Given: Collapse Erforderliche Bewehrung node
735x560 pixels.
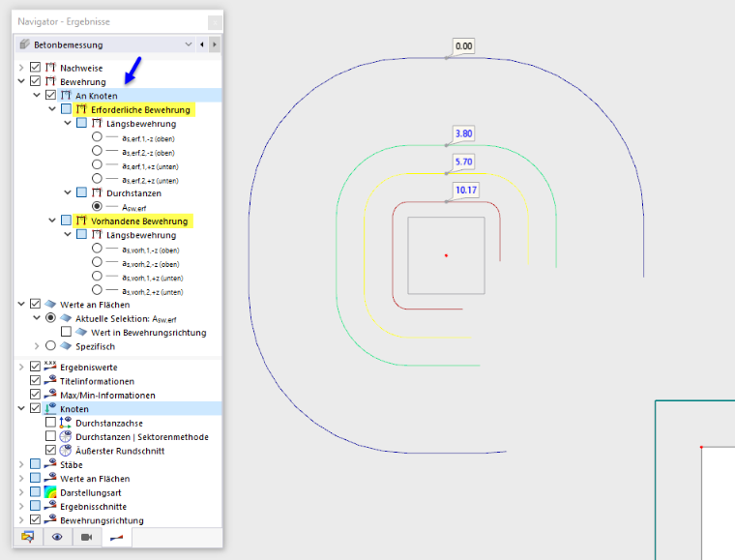Looking at the screenshot, I should point(52,109).
